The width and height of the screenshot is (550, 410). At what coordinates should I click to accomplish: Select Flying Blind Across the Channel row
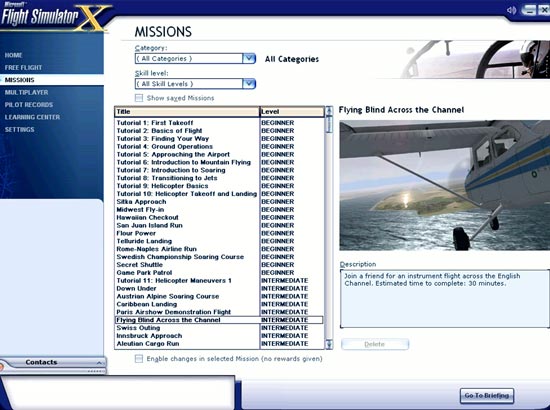(x=219, y=320)
